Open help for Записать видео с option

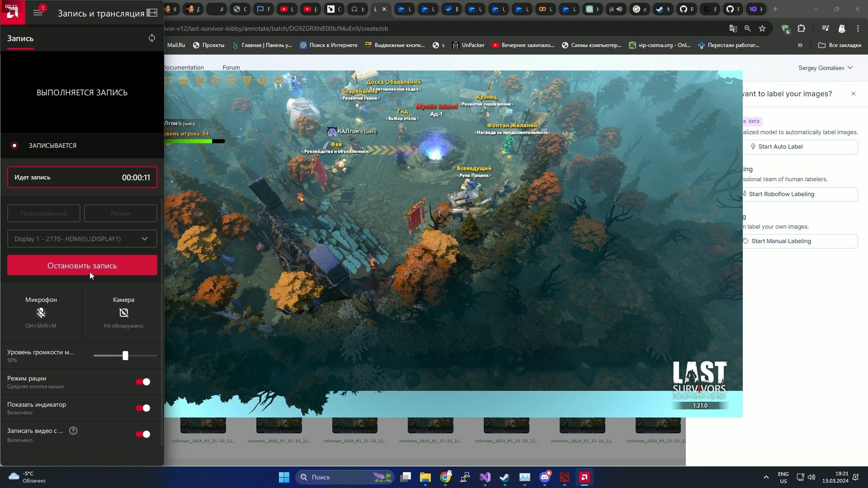coord(73,431)
